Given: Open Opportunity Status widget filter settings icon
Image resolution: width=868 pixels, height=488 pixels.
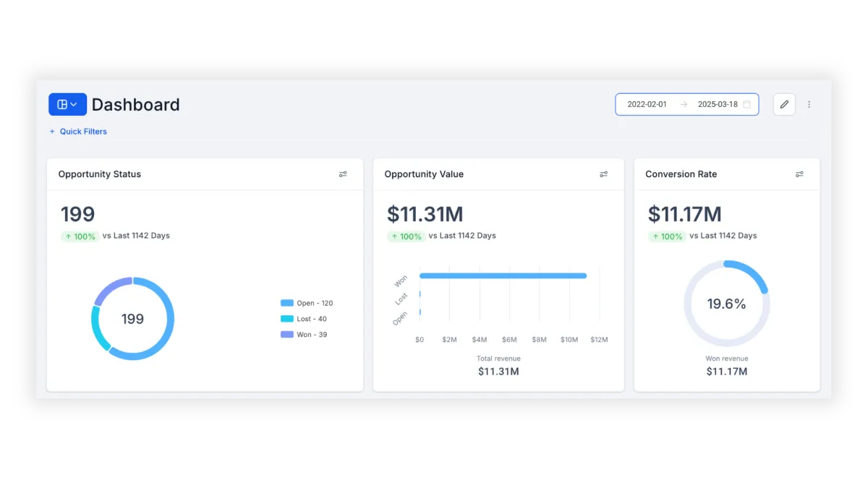Looking at the screenshot, I should [343, 174].
